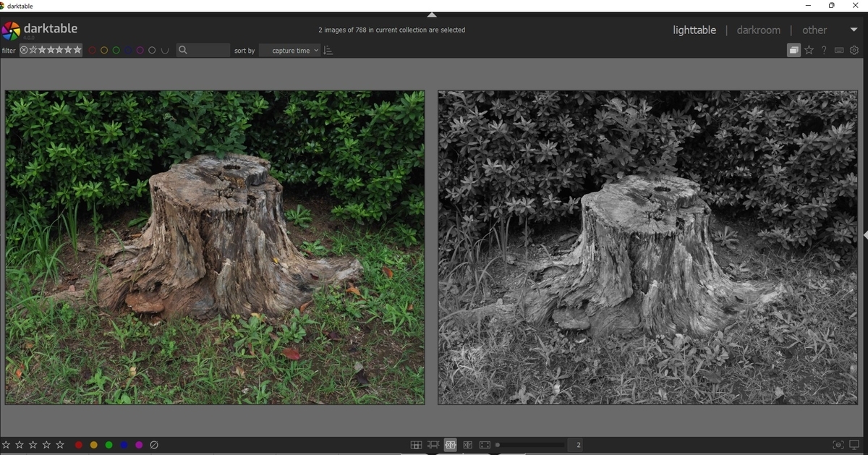Filter by five star rating
This screenshot has height=455, width=868.
coord(77,50)
